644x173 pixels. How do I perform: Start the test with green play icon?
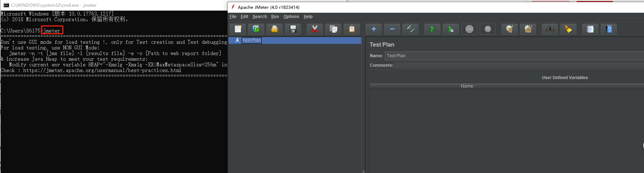click(x=432, y=29)
